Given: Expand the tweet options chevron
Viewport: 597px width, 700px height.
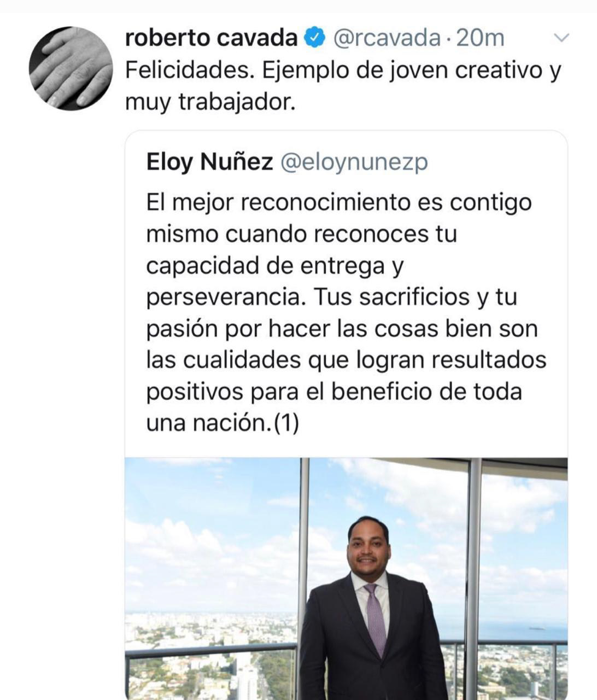Looking at the screenshot, I should point(561,38).
